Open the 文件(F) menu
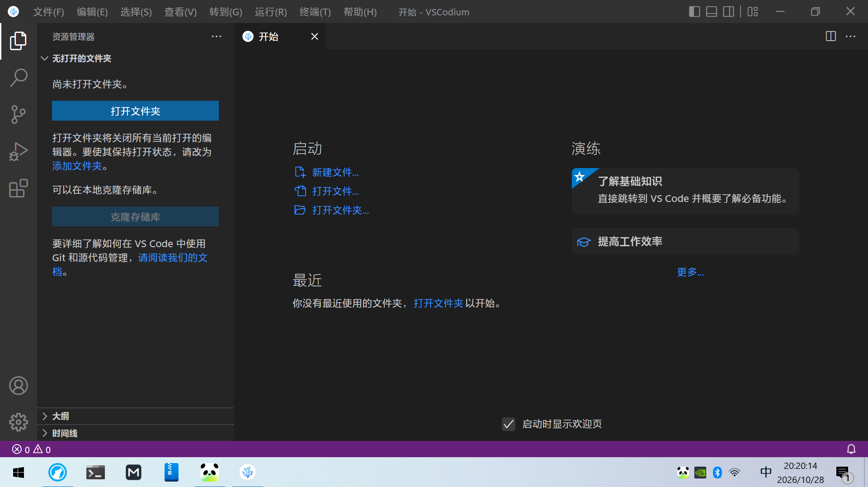Image resolution: width=868 pixels, height=487 pixels. click(x=48, y=12)
